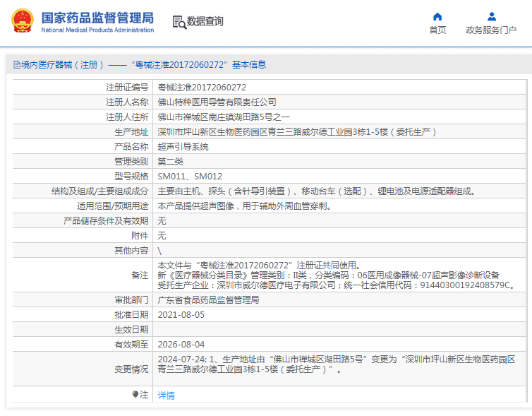Click the 适用范围/预期用途 label
This screenshot has height=416, width=532.
pyautogui.click(x=113, y=206)
